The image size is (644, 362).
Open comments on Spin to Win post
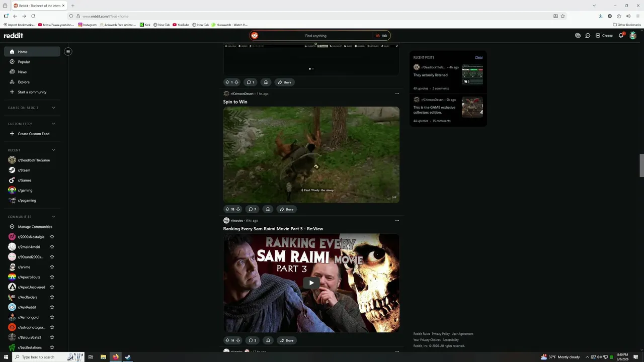coord(253,209)
